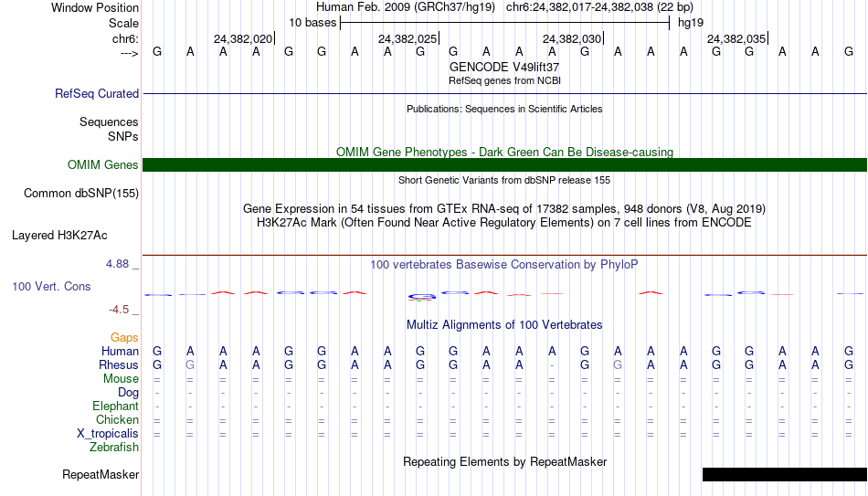Click the Human Feb. 2009 (GRCh37/hg19) text

406,7
